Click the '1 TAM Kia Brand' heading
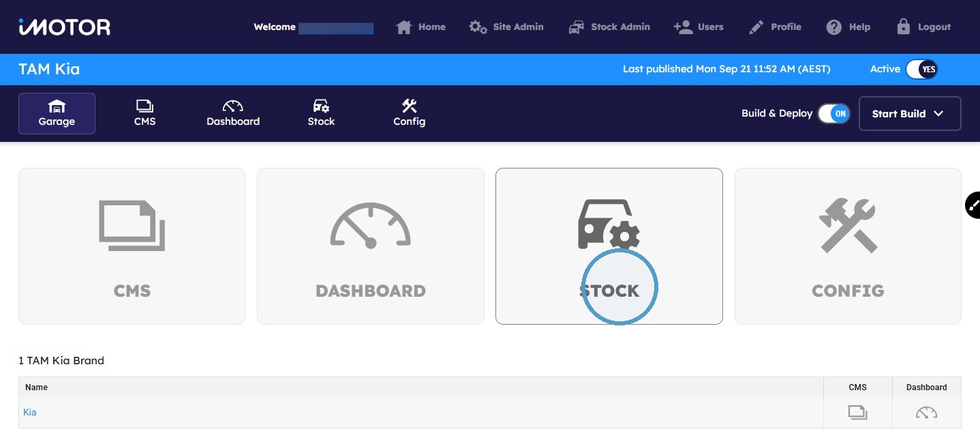Image resolution: width=980 pixels, height=440 pixels. point(61,360)
